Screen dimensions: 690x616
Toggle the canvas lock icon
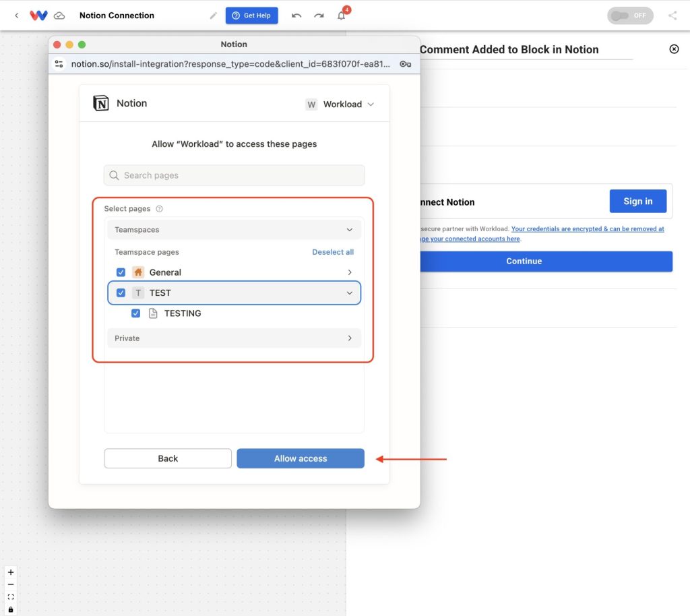coord(11,610)
